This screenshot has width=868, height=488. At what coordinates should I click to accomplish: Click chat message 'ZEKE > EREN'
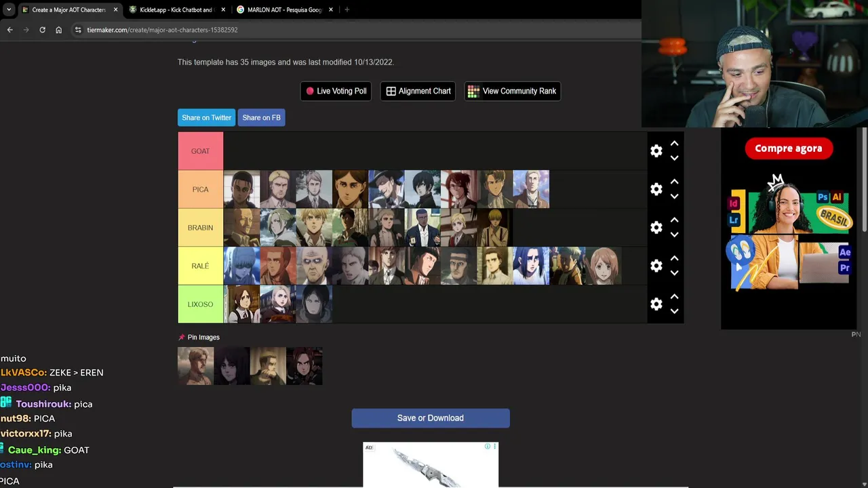(x=76, y=373)
